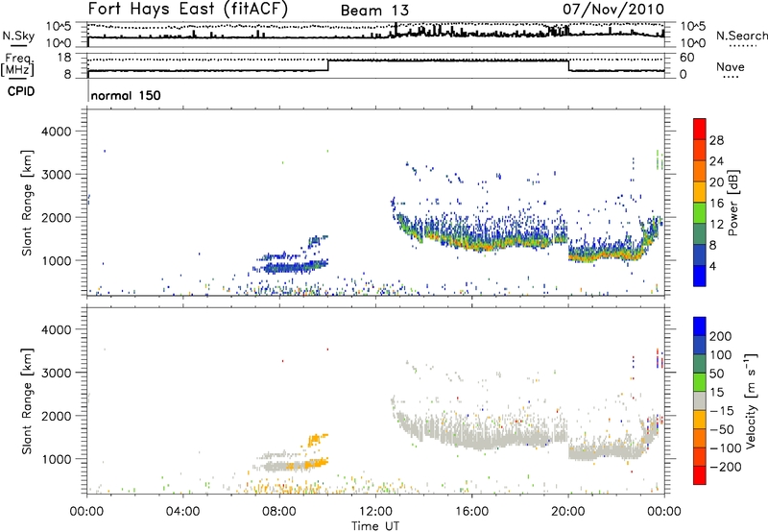Click the 'Velocity [m s-1]' colorbar label

[751, 400]
